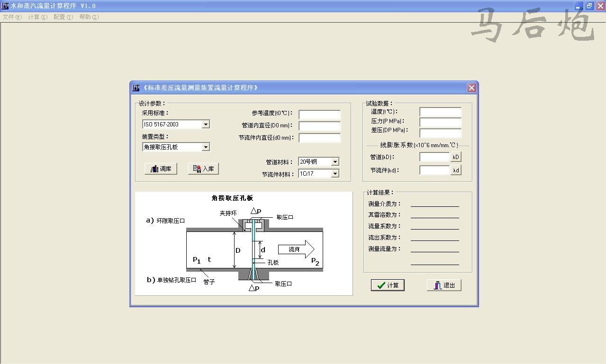
Task: Click the 调库 button
Action: point(161,169)
